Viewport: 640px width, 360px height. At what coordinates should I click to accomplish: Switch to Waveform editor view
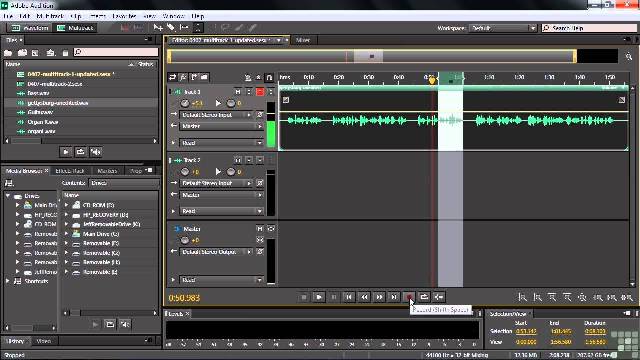pos(30,28)
